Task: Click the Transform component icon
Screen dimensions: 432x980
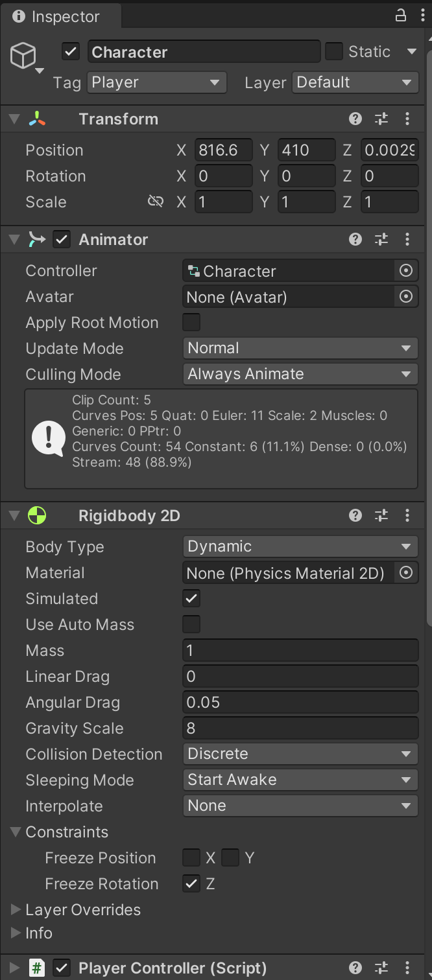Action: 37,119
